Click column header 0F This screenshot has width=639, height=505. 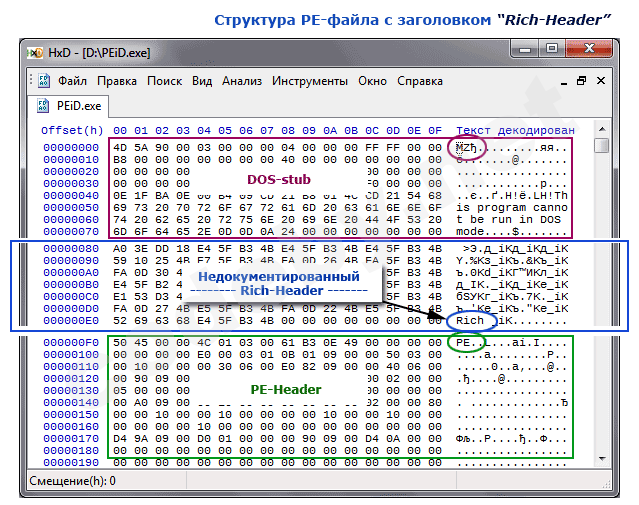pyautogui.click(x=435, y=130)
